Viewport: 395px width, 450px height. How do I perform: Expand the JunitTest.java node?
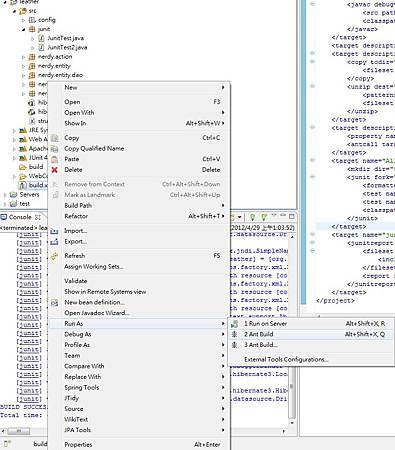(x=32, y=39)
